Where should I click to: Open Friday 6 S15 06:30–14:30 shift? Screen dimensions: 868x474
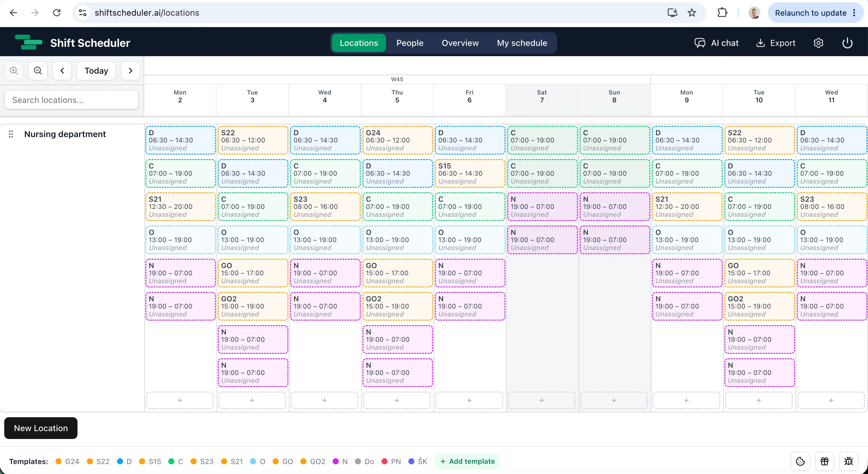[470, 173]
